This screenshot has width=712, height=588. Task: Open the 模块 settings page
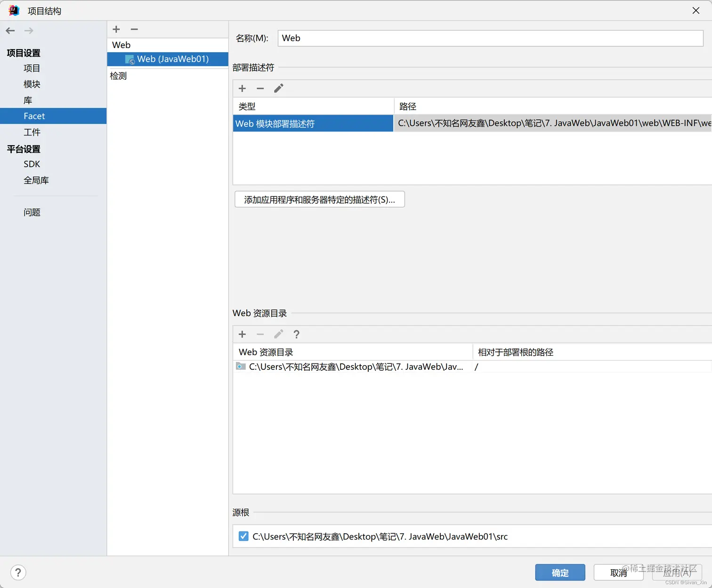tap(32, 84)
